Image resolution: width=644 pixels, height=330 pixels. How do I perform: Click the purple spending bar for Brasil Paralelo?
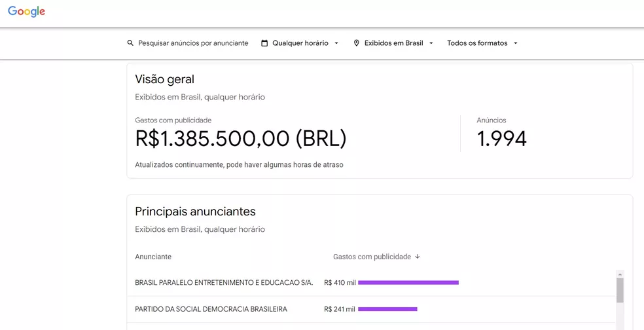[408, 283]
